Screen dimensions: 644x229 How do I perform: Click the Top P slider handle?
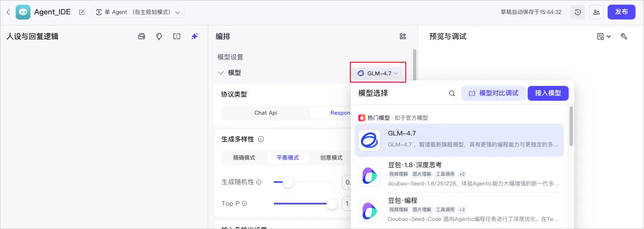point(333,204)
